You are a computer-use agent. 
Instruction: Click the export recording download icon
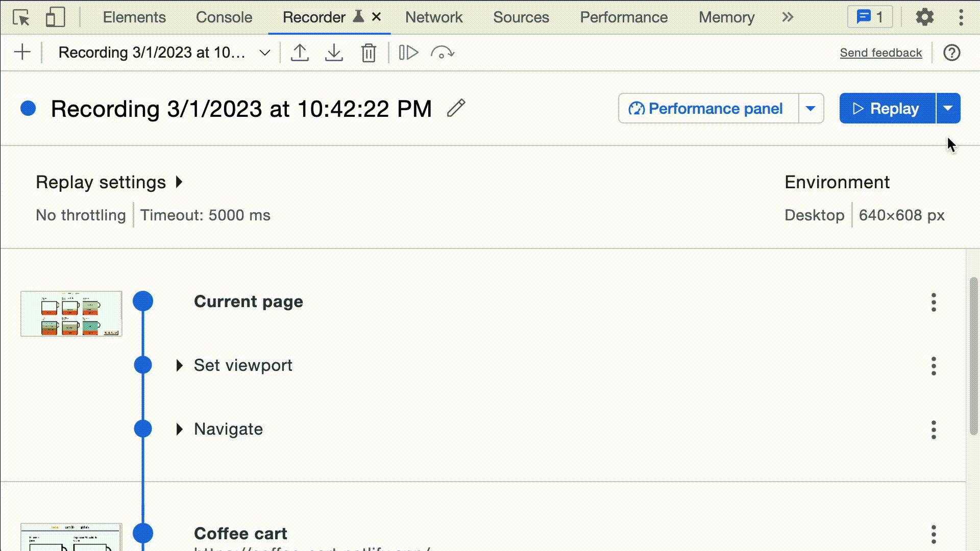(334, 53)
